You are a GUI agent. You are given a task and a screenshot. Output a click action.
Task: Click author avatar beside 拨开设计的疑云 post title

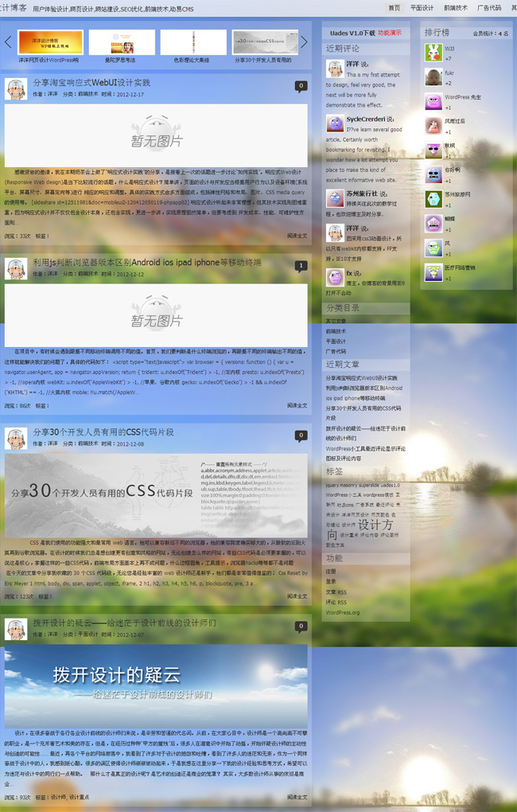coord(16,629)
